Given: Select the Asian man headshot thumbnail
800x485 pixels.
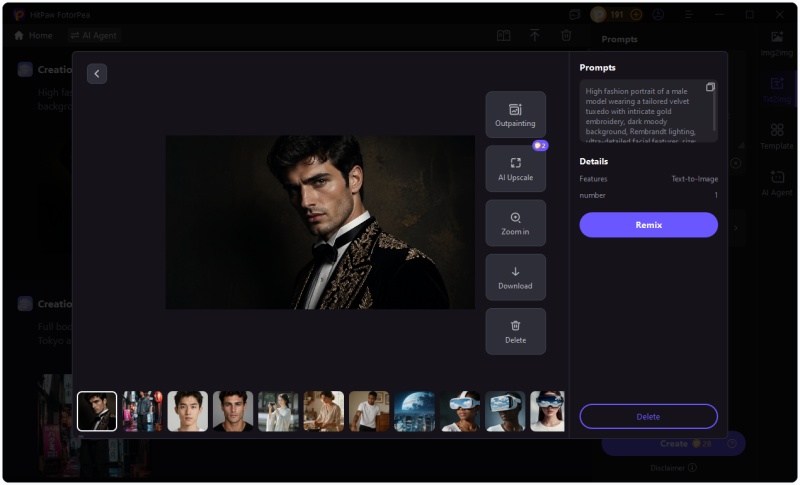Looking at the screenshot, I should coord(188,412).
